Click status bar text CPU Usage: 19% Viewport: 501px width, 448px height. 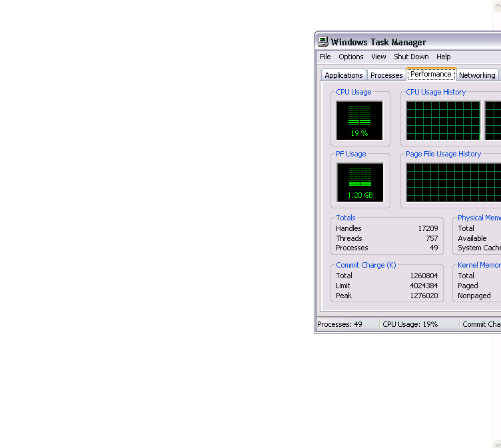pyautogui.click(x=410, y=324)
